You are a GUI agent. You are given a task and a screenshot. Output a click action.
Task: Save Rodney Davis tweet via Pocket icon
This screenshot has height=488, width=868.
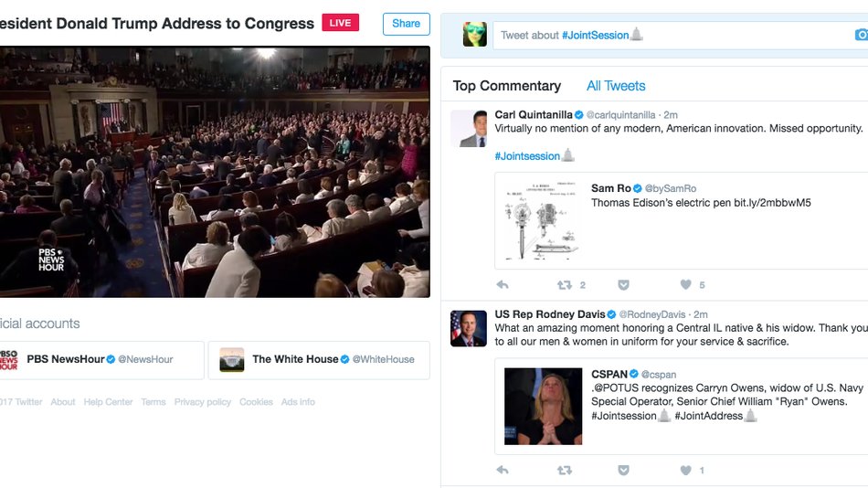click(x=623, y=471)
